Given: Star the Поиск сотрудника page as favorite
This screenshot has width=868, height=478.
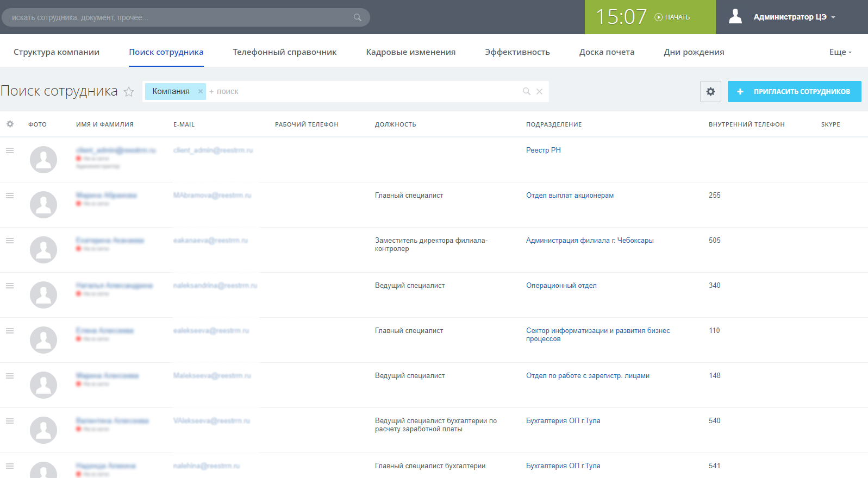Looking at the screenshot, I should point(129,92).
